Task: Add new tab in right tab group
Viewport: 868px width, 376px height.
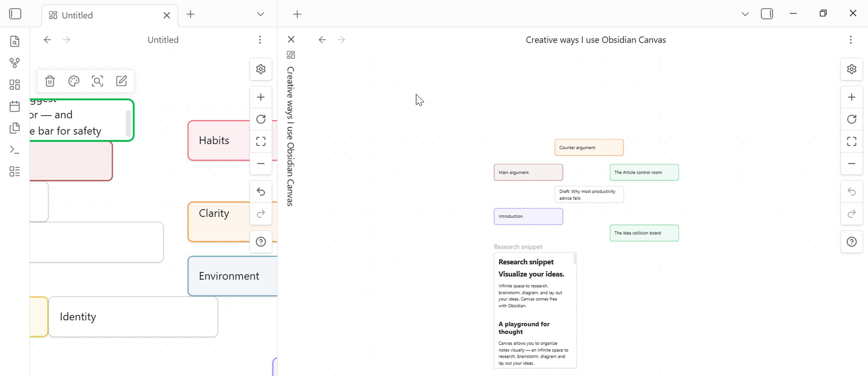Action: [x=297, y=14]
